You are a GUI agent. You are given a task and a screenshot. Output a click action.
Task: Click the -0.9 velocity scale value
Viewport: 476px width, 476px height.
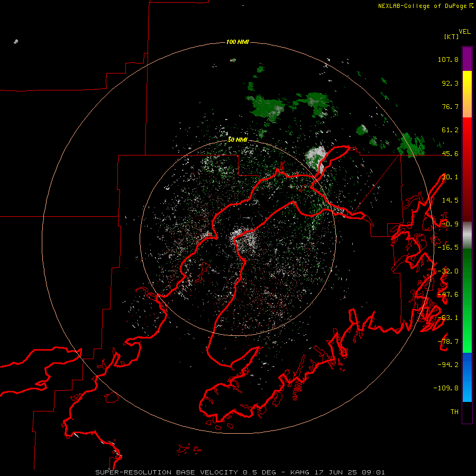(x=450, y=224)
